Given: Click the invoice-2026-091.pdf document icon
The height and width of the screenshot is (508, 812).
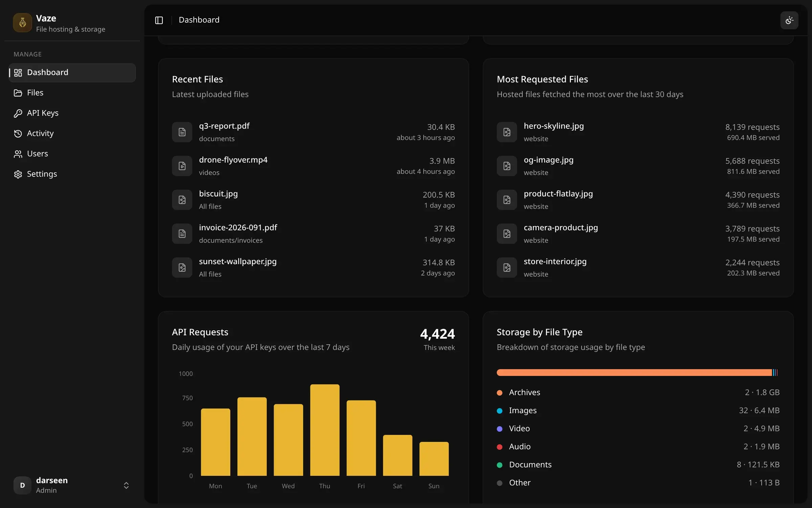Looking at the screenshot, I should pos(182,234).
